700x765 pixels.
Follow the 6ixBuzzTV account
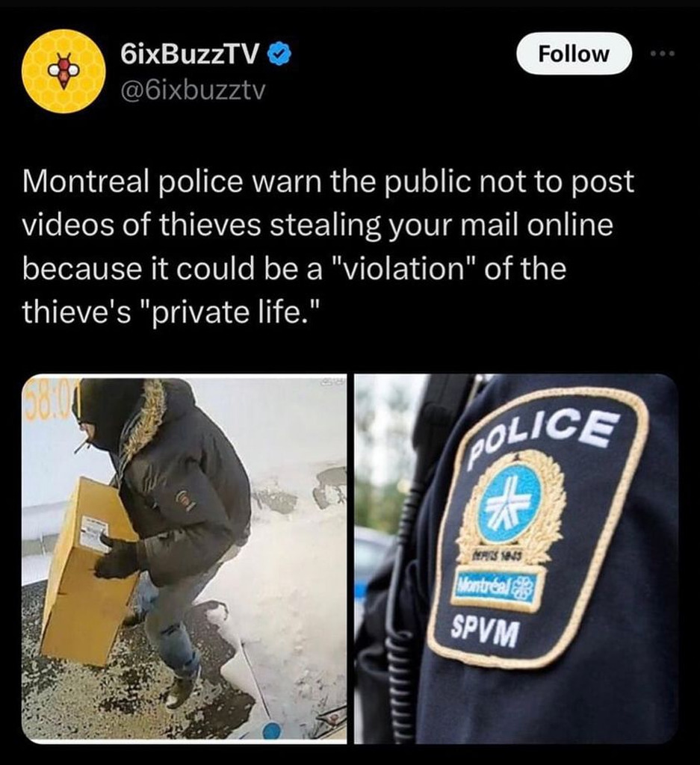pos(574,54)
